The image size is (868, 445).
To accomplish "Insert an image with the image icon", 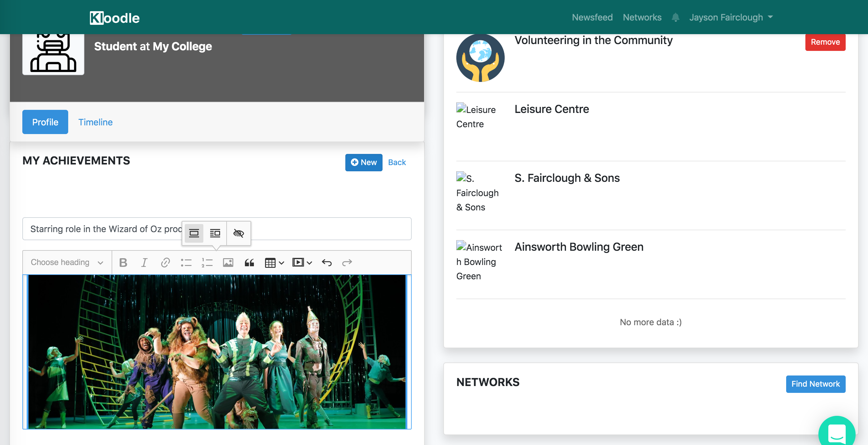I will [x=228, y=263].
